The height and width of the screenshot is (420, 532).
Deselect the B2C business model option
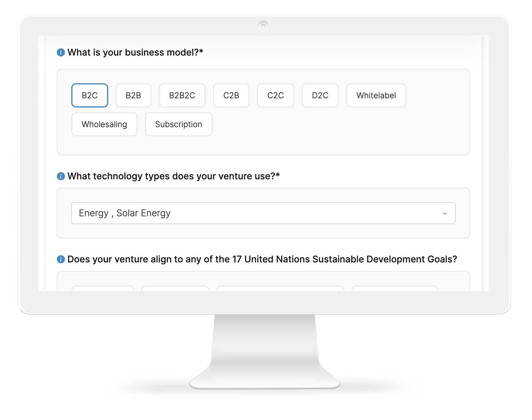point(90,95)
